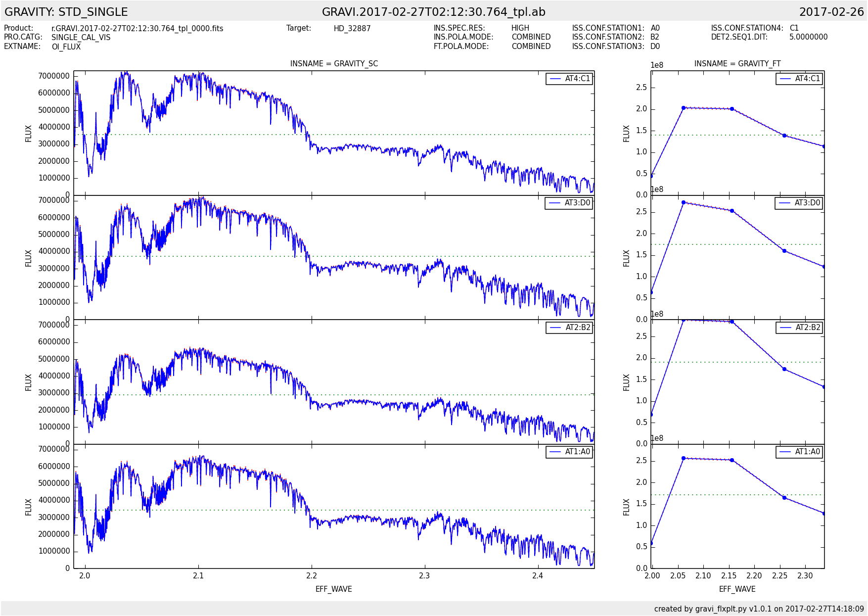The height and width of the screenshot is (616, 868).
Task: Click the peak data point in AT3:D0 FT plot
Action: coord(684,202)
